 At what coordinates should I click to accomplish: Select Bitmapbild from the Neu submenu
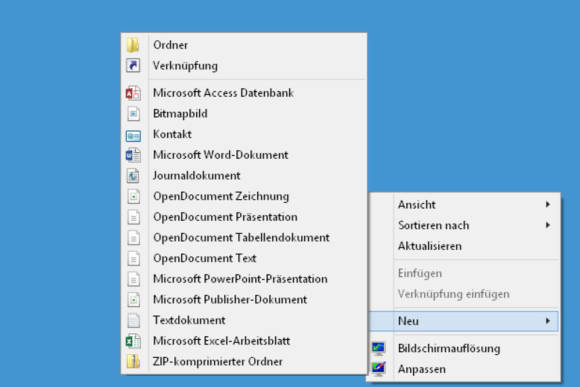[244, 114]
